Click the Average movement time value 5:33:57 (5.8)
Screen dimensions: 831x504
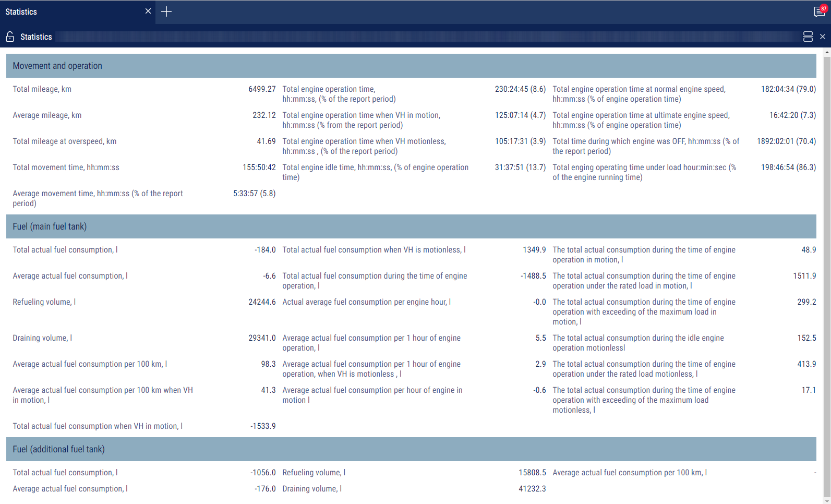[254, 194]
